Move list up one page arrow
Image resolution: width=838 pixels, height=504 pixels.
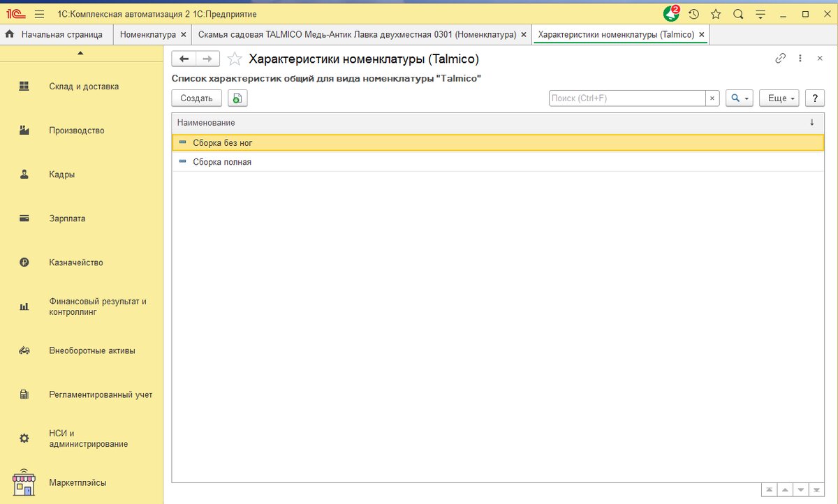coord(785,490)
